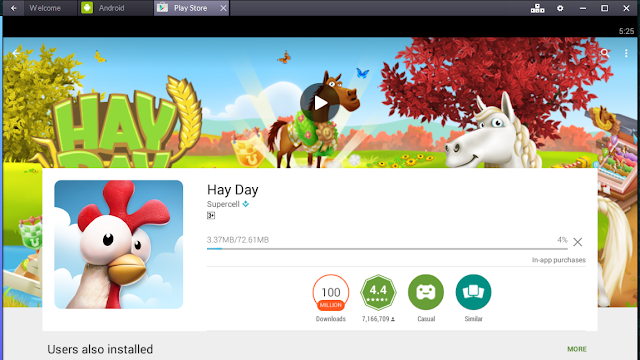Click the network icon in title bar

pyautogui.click(x=538, y=8)
